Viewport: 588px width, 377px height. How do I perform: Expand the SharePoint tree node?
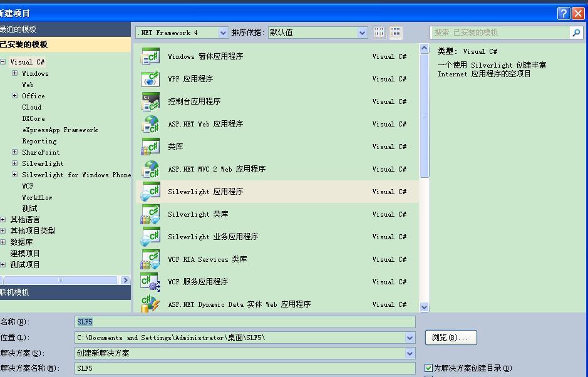pos(14,152)
